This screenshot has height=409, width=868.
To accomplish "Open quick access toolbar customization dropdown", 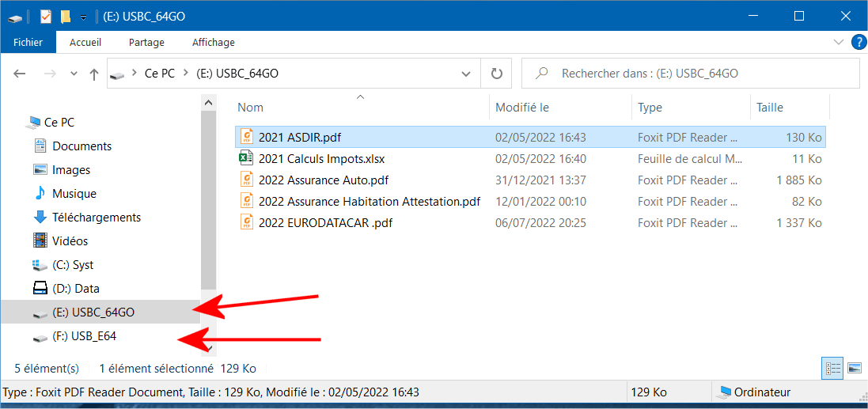I will pyautogui.click(x=84, y=17).
